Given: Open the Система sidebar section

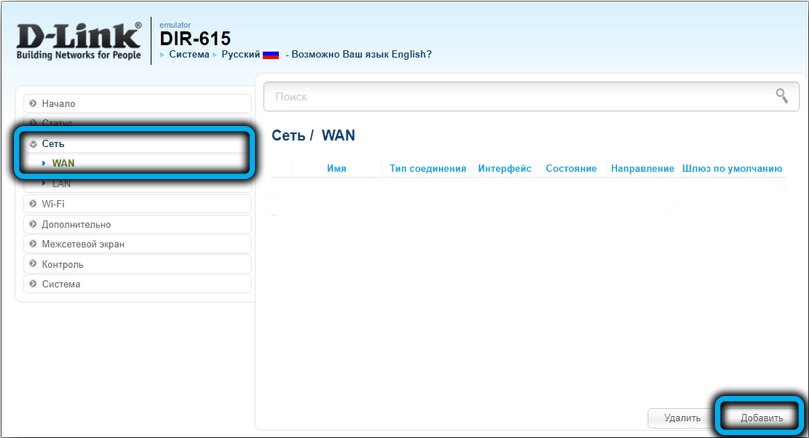Looking at the screenshot, I should pos(61,284).
